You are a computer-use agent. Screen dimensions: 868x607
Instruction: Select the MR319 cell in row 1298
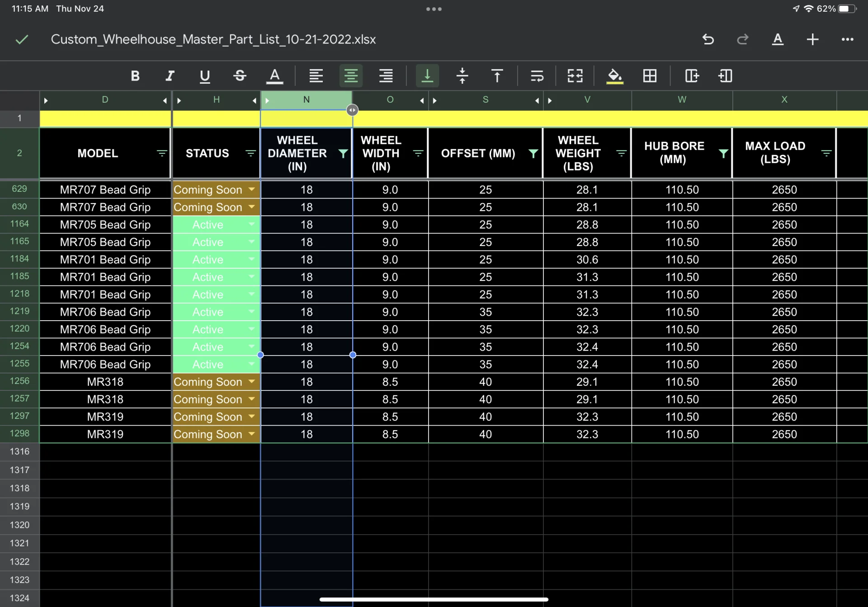coord(105,434)
